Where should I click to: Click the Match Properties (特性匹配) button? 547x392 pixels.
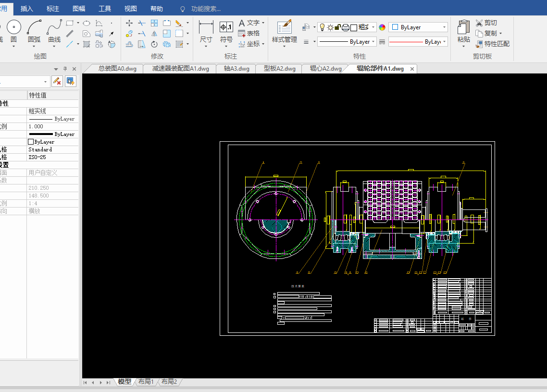(493, 44)
